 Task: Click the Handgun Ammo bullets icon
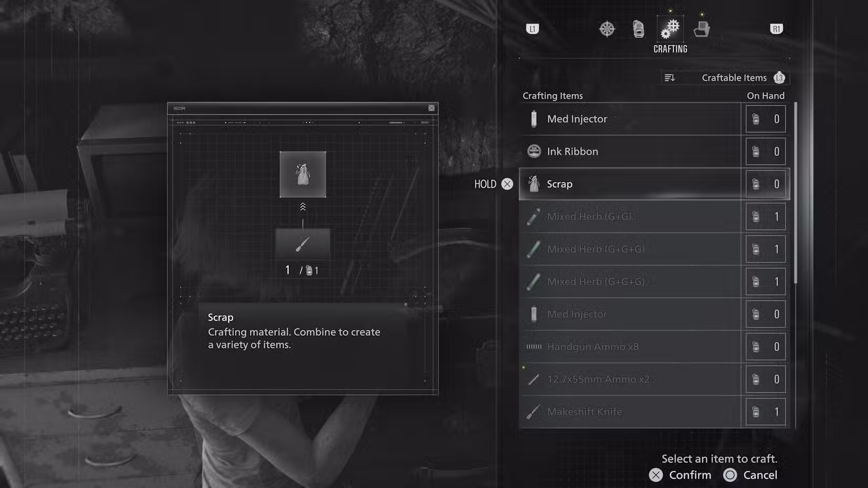point(534,347)
